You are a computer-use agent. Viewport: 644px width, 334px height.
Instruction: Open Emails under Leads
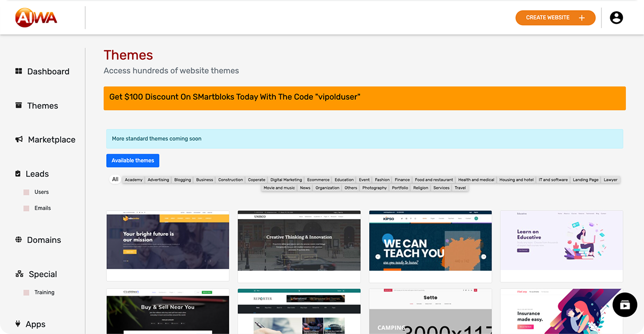42,208
